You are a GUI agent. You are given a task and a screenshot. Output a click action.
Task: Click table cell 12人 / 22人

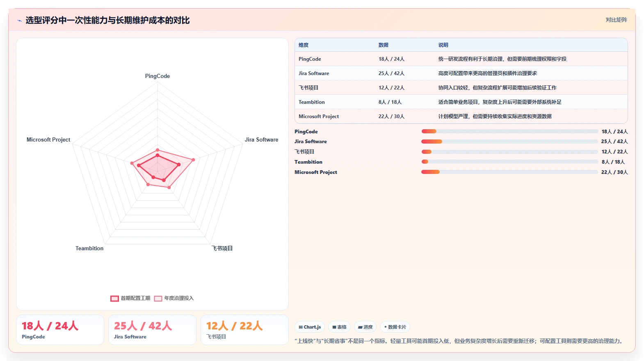tap(391, 88)
